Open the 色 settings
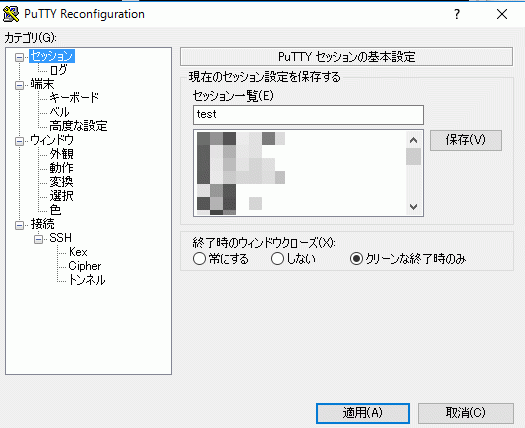This screenshot has height=428, width=525. tap(55, 210)
